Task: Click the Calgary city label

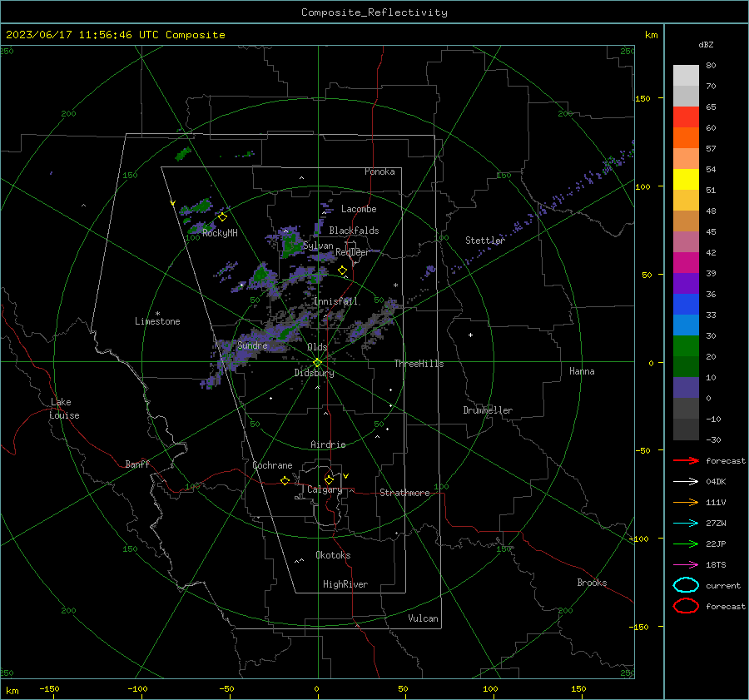Action: coord(325,489)
